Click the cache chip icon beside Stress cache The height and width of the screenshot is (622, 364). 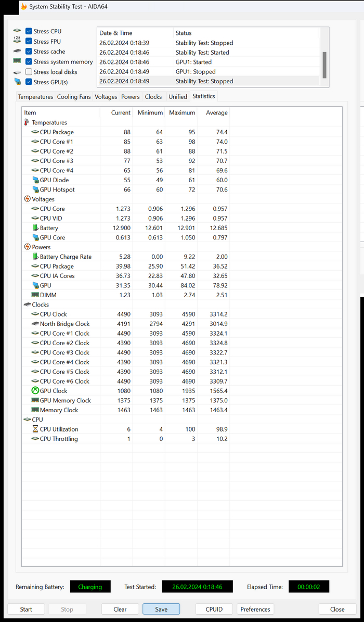[17, 51]
